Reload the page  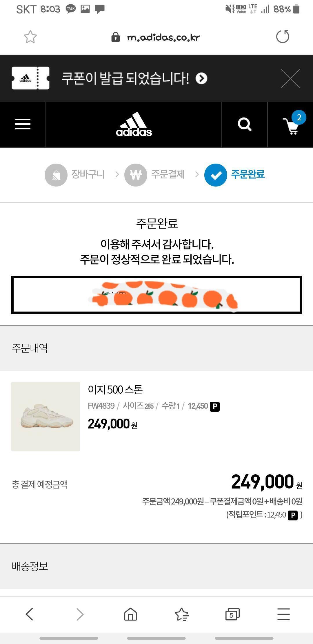(x=283, y=37)
